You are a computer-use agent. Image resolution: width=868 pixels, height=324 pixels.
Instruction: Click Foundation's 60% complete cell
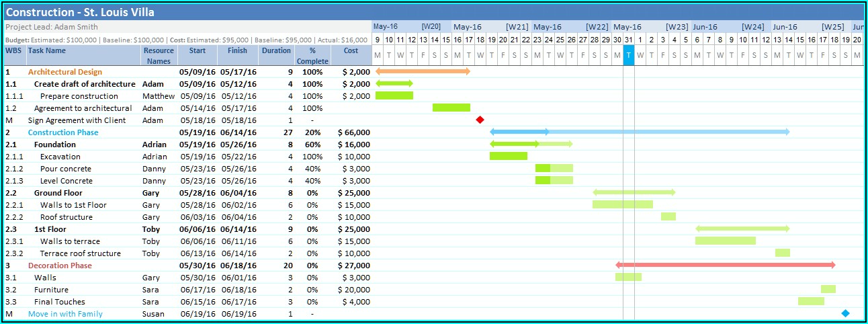(x=312, y=145)
